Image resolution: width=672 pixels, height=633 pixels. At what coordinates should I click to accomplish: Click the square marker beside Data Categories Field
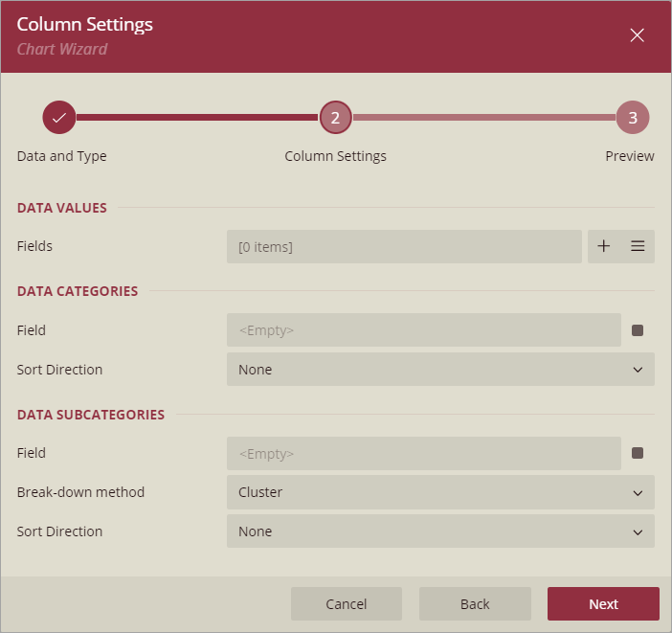click(638, 330)
